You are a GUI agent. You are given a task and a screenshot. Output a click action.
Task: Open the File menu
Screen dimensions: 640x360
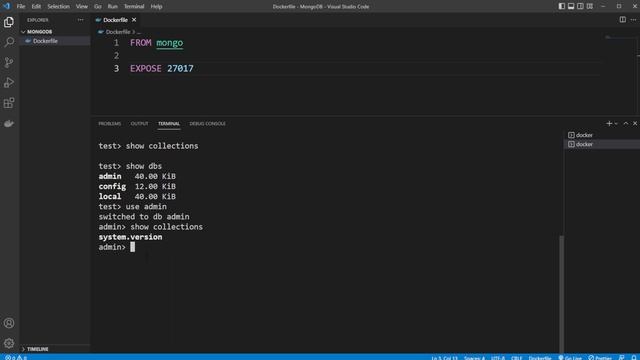click(x=21, y=7)
